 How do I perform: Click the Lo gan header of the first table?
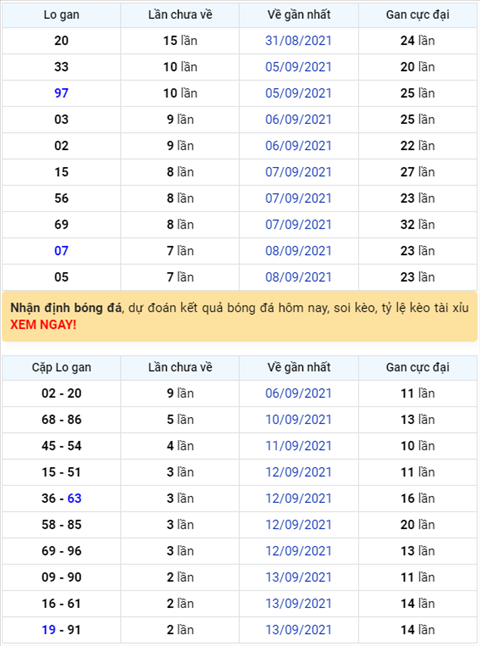(x=61, y=15)
